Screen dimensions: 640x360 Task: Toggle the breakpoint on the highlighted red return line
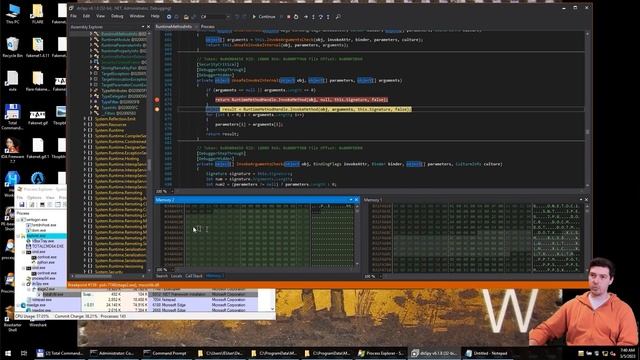pyautogui.click(x=157, y=100)
